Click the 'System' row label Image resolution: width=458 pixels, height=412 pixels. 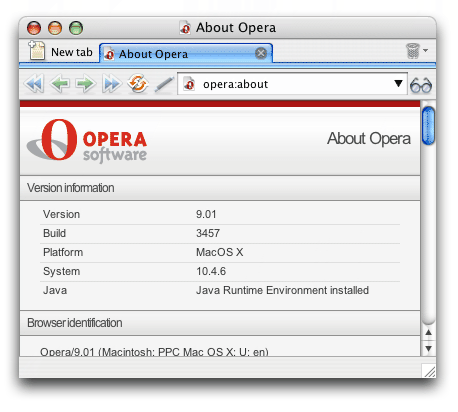[61, 271]
